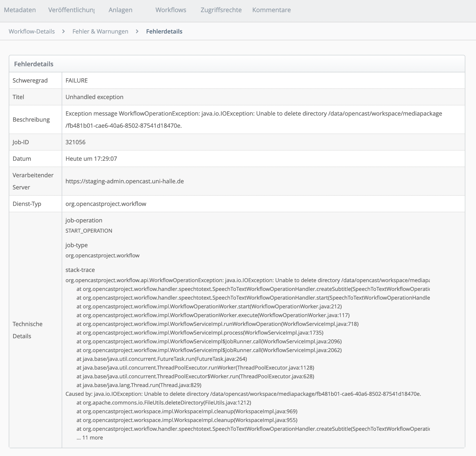
Task: Click the org.opencastproject.workflow Dienst-Typ value
Action: pos(106,204)
